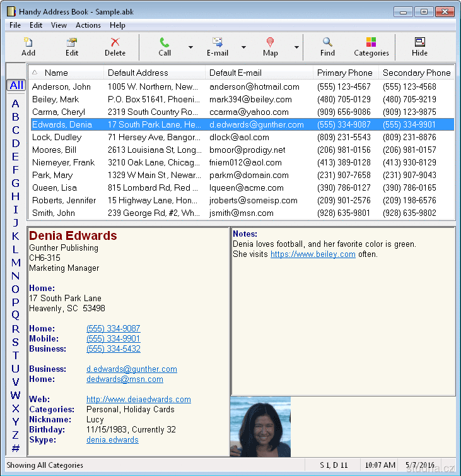461x476 pixels.
Task: Toggle the details pane with Hide
Action: [419, 42]
